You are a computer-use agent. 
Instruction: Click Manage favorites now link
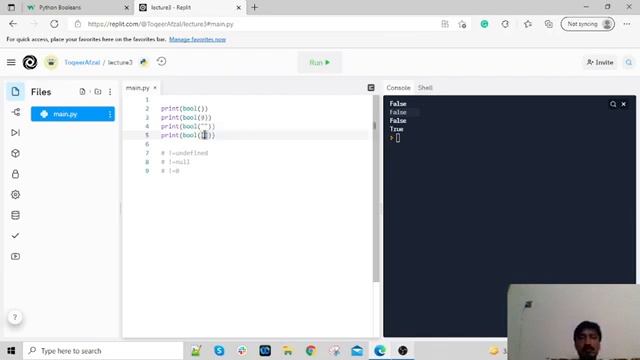click(197, 40)
